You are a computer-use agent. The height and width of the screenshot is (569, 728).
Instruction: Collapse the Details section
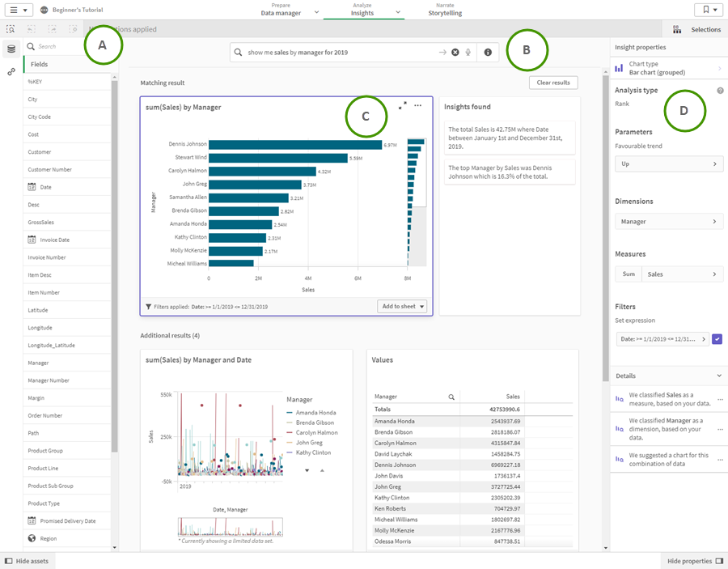718,376
